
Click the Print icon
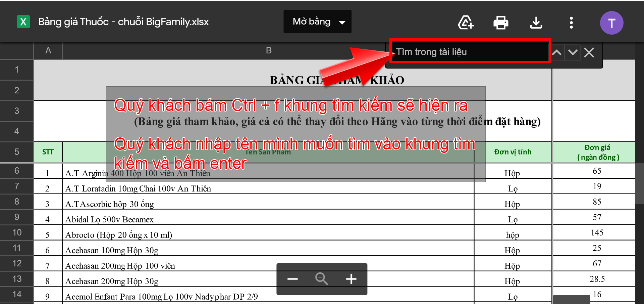(x=501, y=23)
